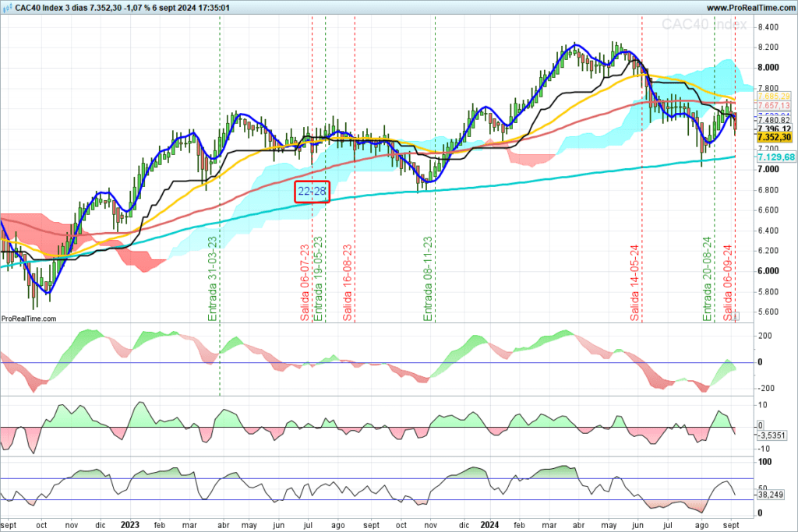Select the Salida 14-05-24 exit marker
The image size is (798, 532).
point(634,283)
